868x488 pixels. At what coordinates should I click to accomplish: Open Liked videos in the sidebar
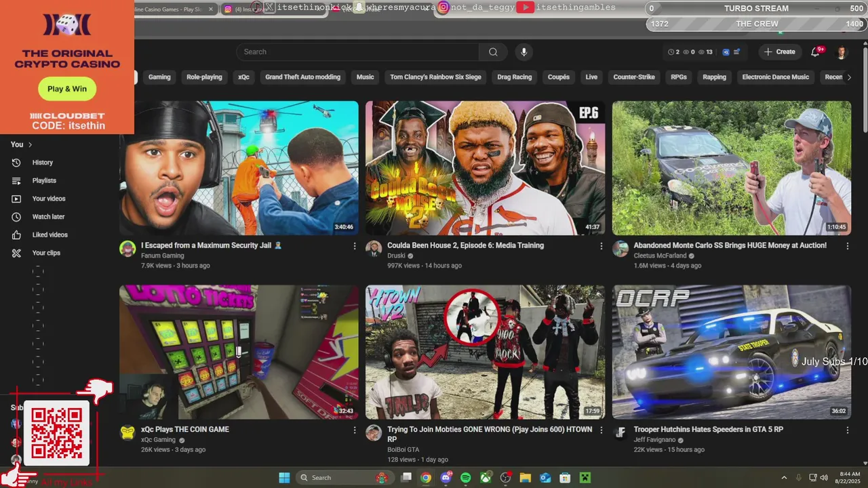(50, 235)
